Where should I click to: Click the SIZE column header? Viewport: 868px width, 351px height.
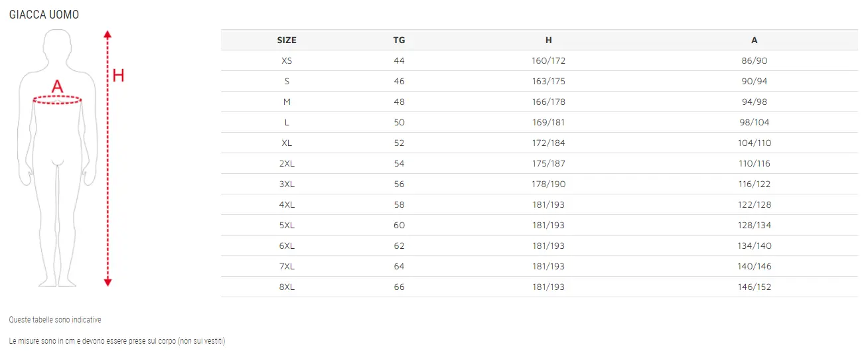287,40
